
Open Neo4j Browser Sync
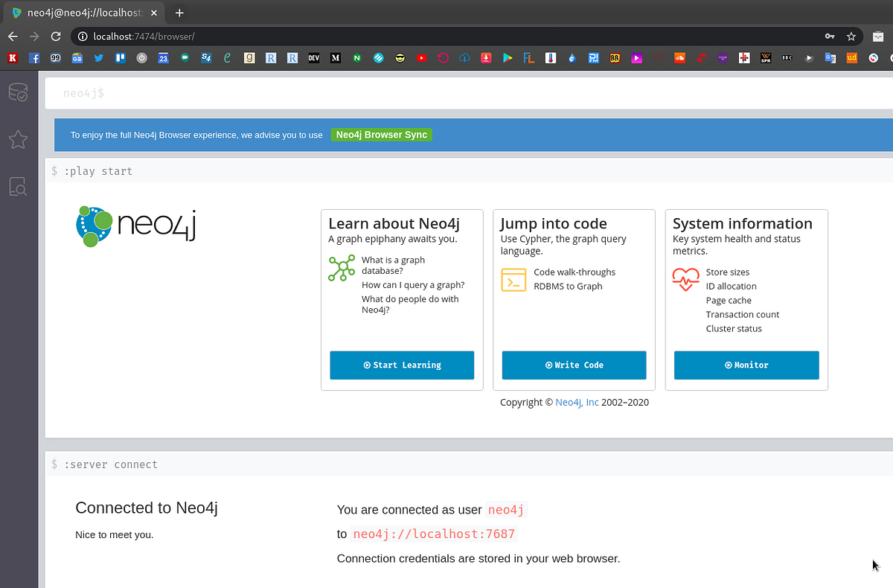382,135
